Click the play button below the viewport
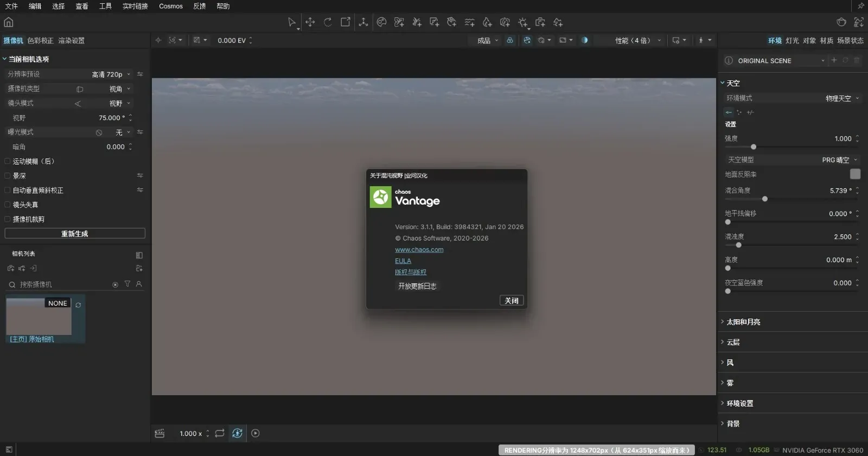 [x=256, y=433]
